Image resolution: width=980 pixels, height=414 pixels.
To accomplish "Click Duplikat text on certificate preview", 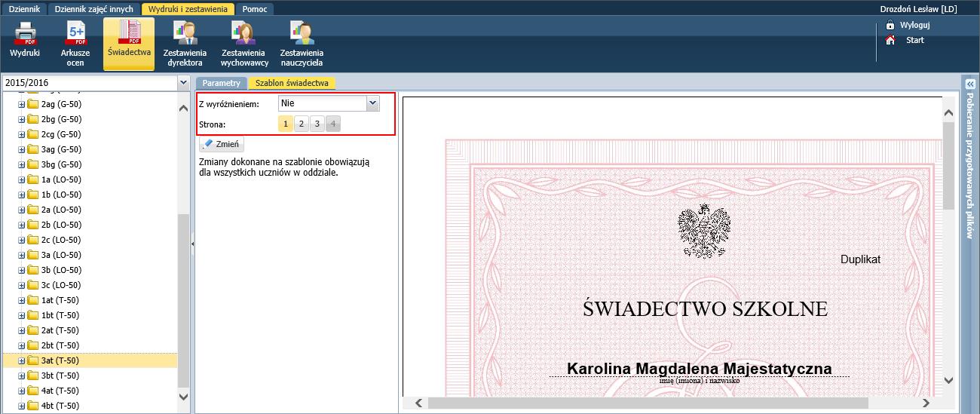I will click(x=860, y=259).
